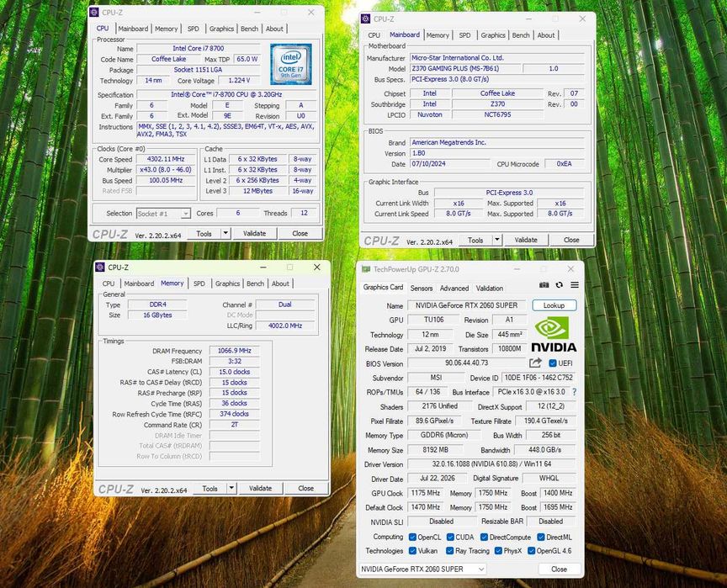Click the BIOS share/export arrow icon in GPU-Z
This screenshot has height=588, width=727.
(x=535, y=363)
